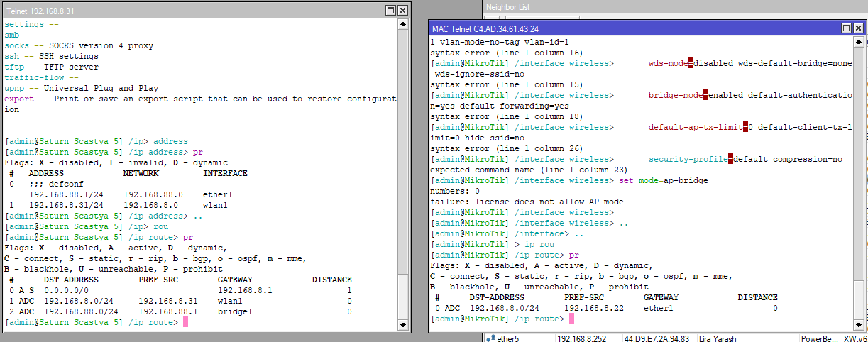Image resolution: width=868 pixels, height=342 pixels.
Task: Focus the Neighbor List window title
Action: (508, 6)
